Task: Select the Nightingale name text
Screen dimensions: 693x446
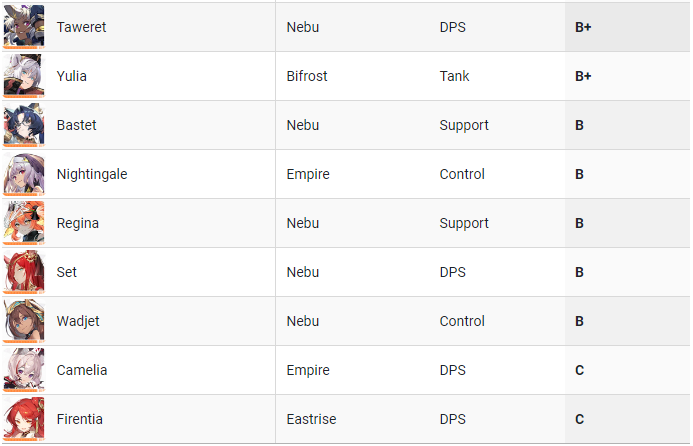Action: pyautogui.click(x=92, y=174)
